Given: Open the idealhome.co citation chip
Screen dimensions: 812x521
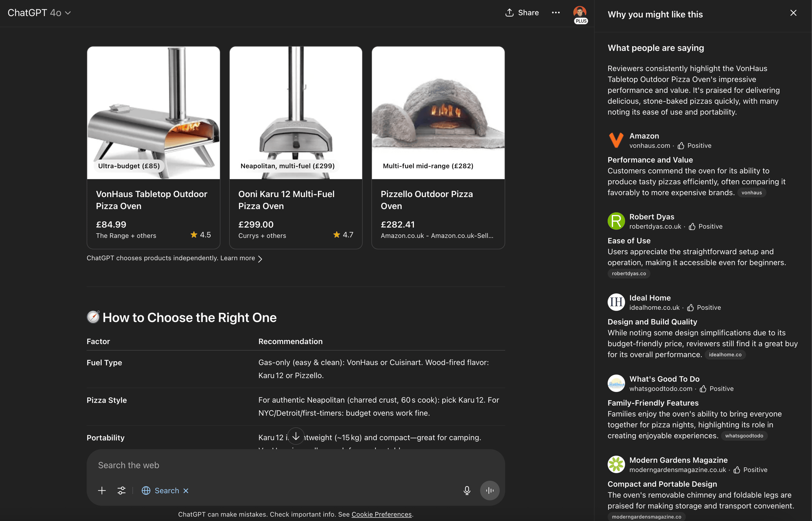Looking at the screenshot, I should pyautogui.click(x=725, y=355).
